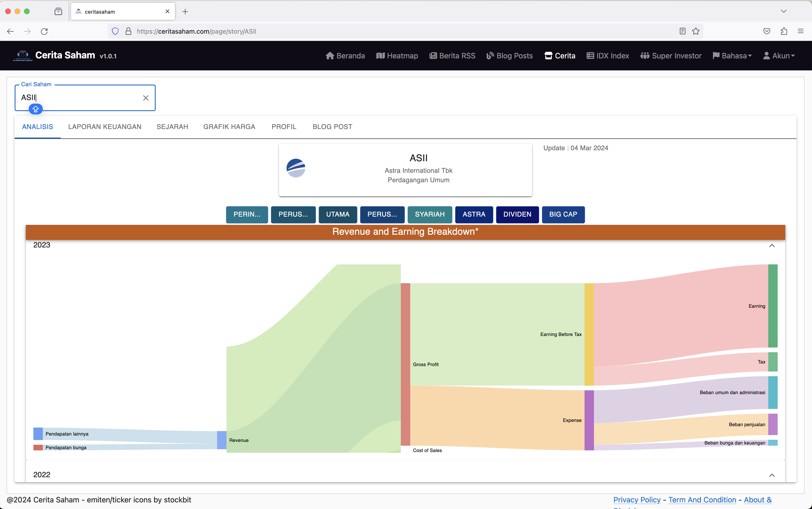
Task: Open the IDX Index page
Action: coord(608,56)
